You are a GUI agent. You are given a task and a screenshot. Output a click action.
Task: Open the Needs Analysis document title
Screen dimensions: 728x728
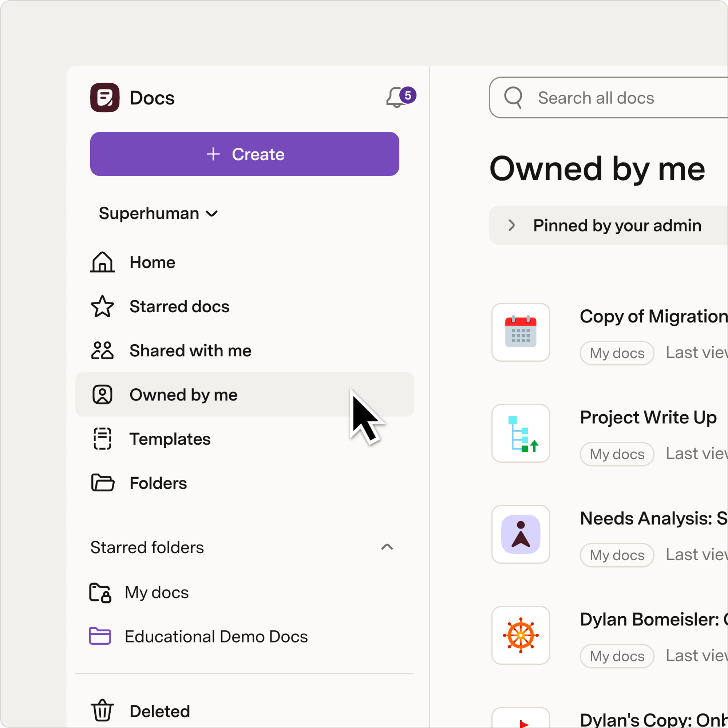point(654,518)
